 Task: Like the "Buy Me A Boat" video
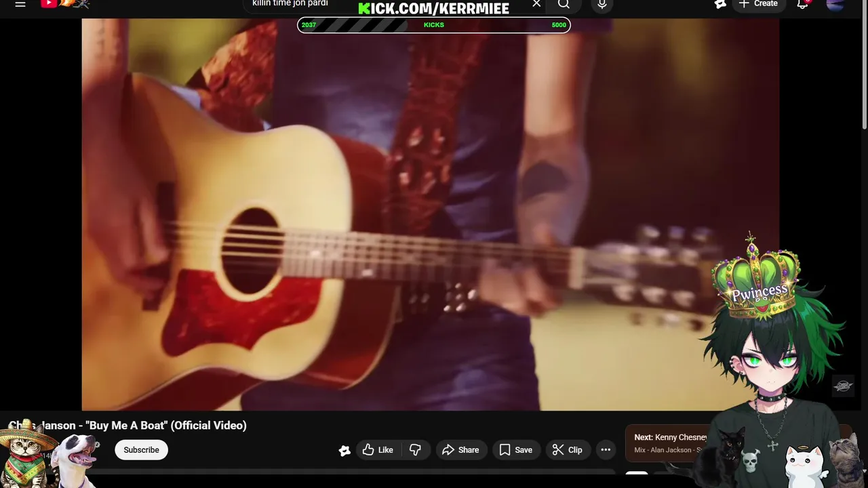[378, 450]
